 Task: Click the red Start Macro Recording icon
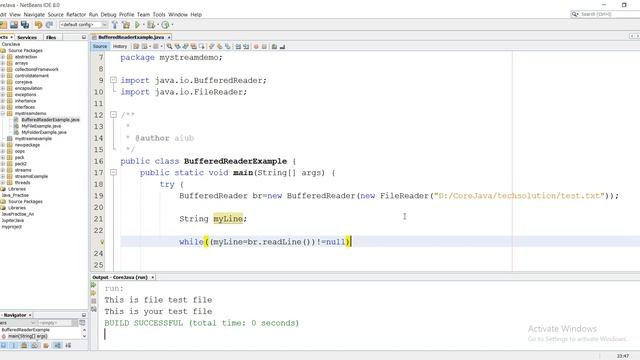point(256,47)
